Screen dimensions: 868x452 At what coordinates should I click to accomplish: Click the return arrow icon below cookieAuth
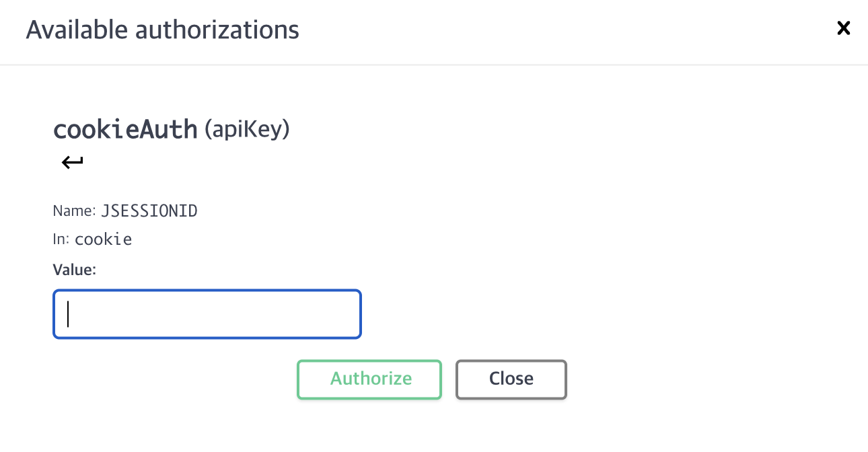(72, 162)
